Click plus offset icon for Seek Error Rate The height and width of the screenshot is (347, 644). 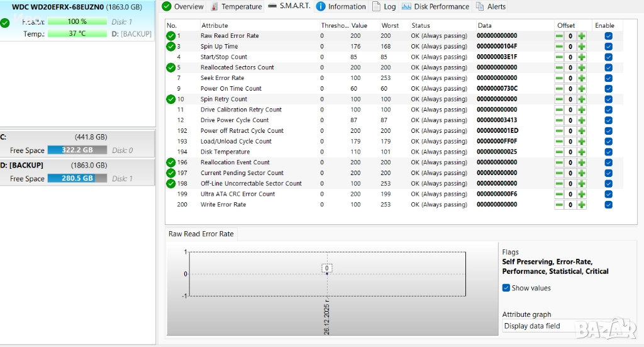(582, 78)
